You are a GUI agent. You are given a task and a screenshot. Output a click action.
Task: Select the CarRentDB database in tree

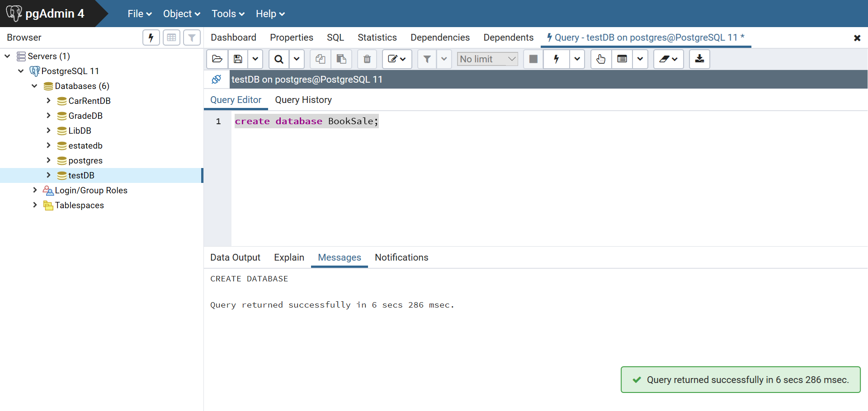(89, 101)
